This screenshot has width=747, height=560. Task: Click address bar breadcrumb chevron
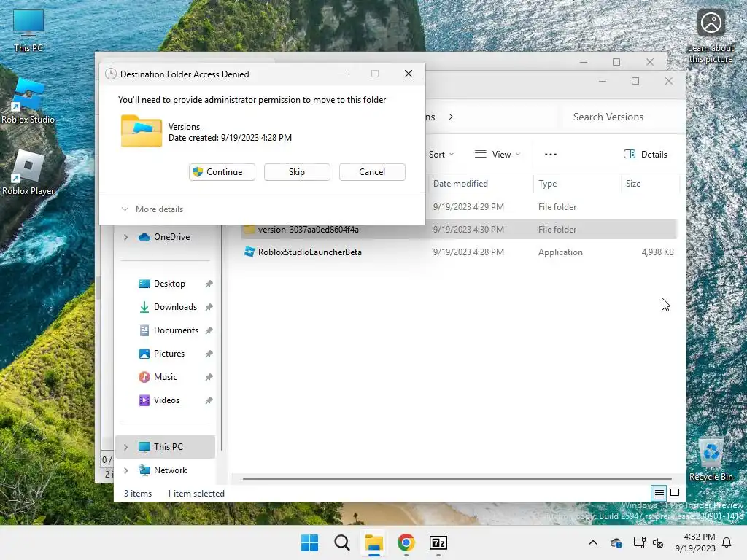tap(451, 117)
